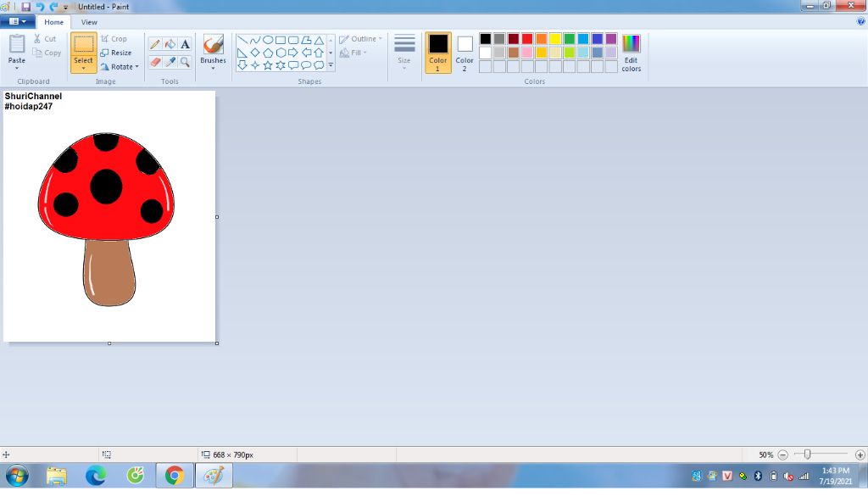This screenshot has height=502, width=868.
Task: Choose the Fill with color bucket tool
Action: (x=170, y=44)
